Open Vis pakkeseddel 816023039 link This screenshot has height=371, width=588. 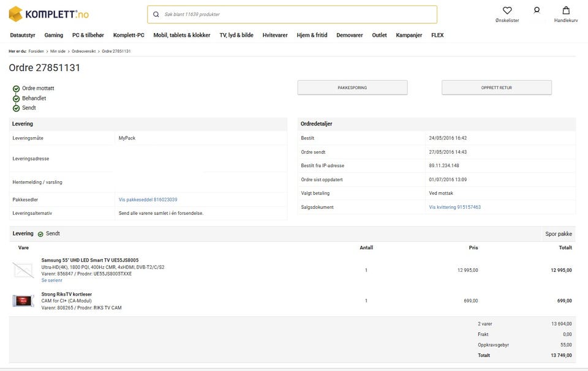[x=148, y=200]
